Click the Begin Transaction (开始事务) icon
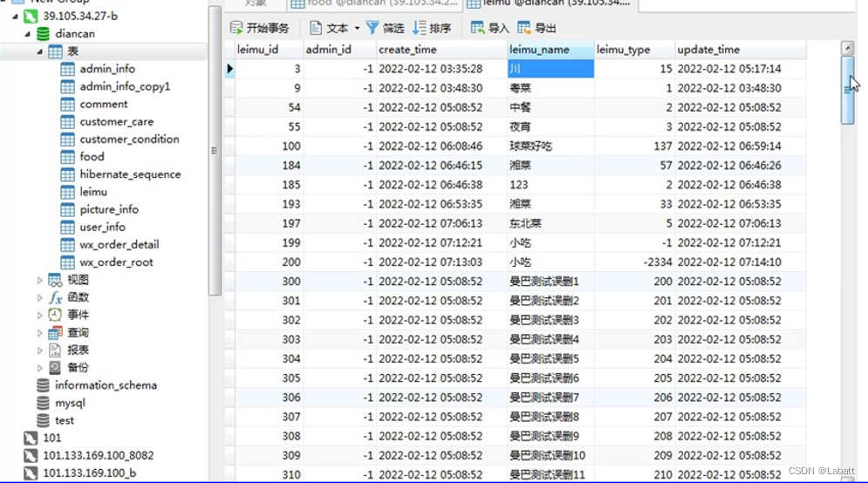 click(236, 28)
